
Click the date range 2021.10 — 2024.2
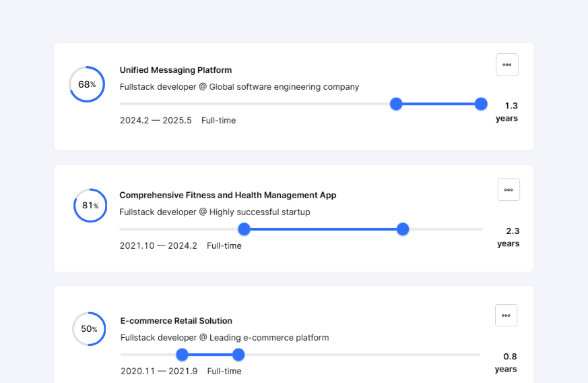[158, 246]
